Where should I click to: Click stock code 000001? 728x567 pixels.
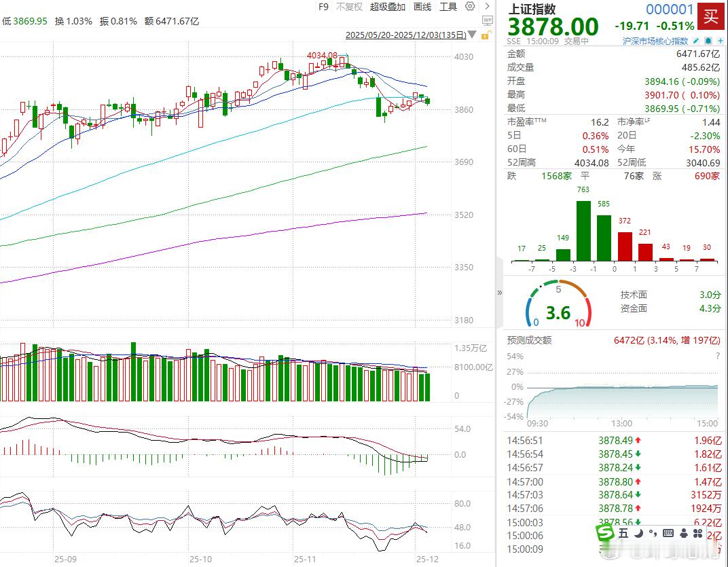670,10
